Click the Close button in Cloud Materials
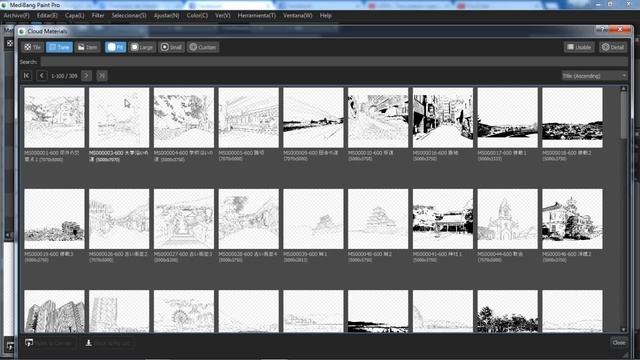 [619, 342]
